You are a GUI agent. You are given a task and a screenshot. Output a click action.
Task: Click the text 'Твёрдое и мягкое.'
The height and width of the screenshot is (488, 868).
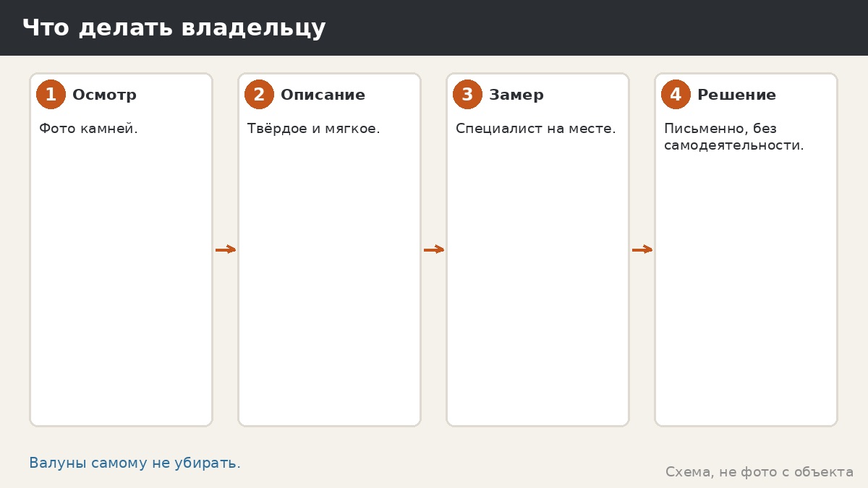pos(314,129)
